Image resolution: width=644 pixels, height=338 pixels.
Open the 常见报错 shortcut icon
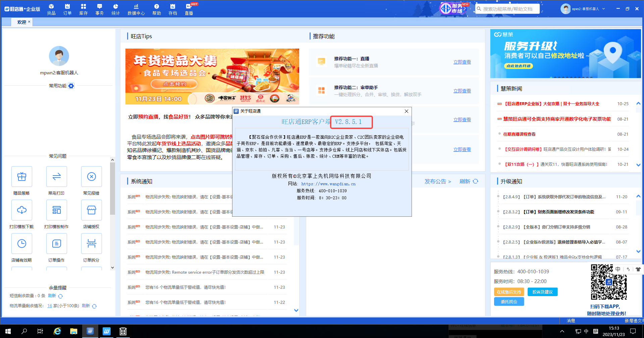pyautogui.click(x=92, y=177)
